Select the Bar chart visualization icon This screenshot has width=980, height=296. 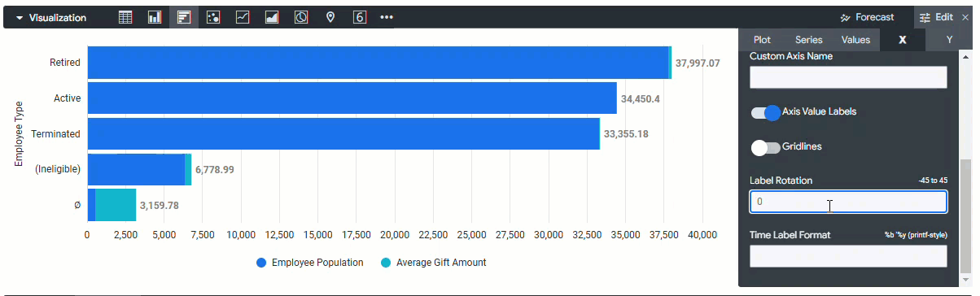click(x=184, y=17)
